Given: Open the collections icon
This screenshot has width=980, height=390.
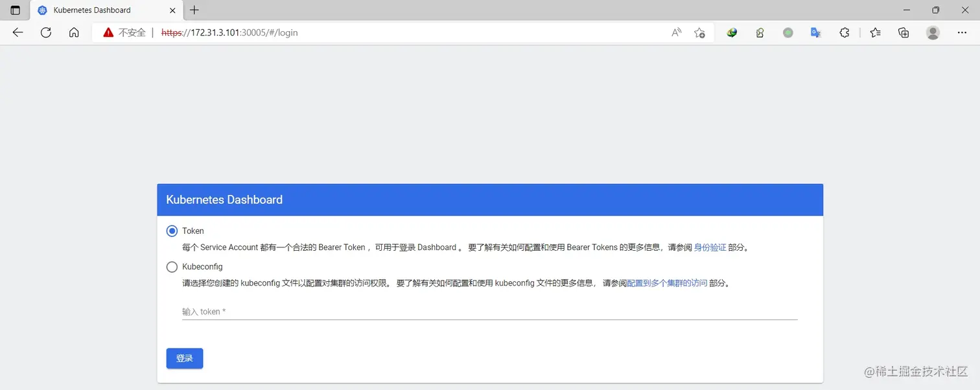Looking at the screenshot, I should pyautogui.click(x=904, y=32).
